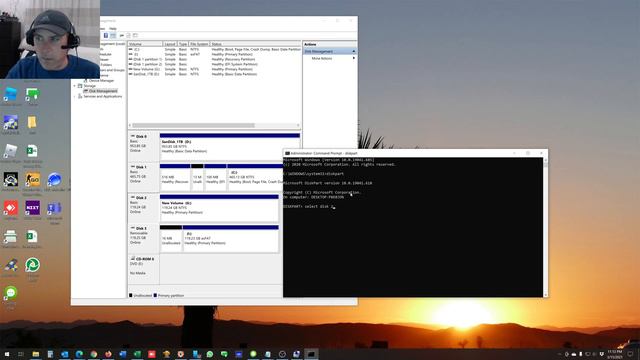Select the New Volume partition block on Disk 2

point(219,208)
